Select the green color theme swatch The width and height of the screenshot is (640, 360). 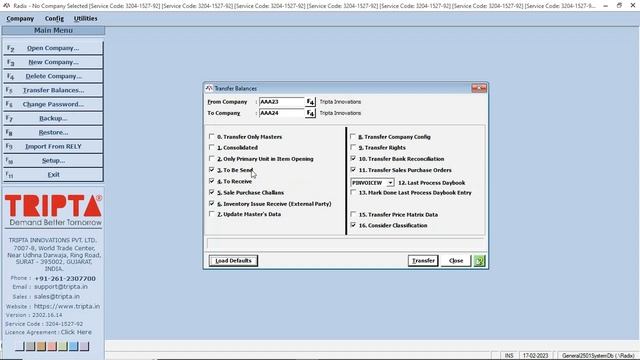point(62,347)
